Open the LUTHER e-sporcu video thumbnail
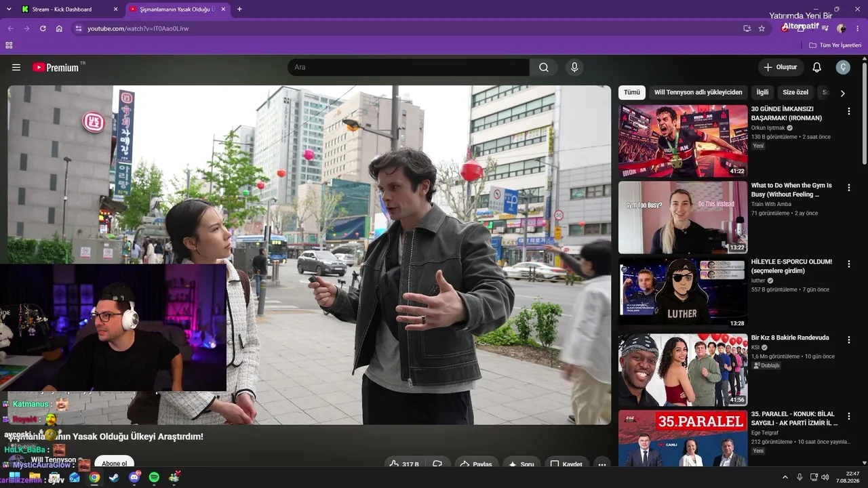 [x=683, y=293]
